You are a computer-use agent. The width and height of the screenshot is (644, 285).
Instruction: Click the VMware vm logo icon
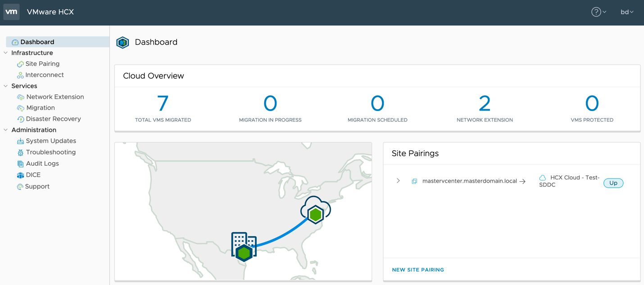[12, 12]
